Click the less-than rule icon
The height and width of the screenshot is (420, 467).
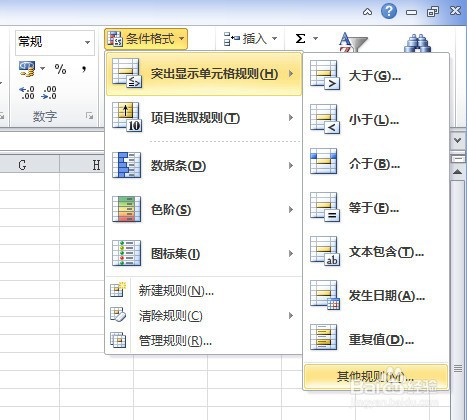pyautogui.click(x=325, y=119)
